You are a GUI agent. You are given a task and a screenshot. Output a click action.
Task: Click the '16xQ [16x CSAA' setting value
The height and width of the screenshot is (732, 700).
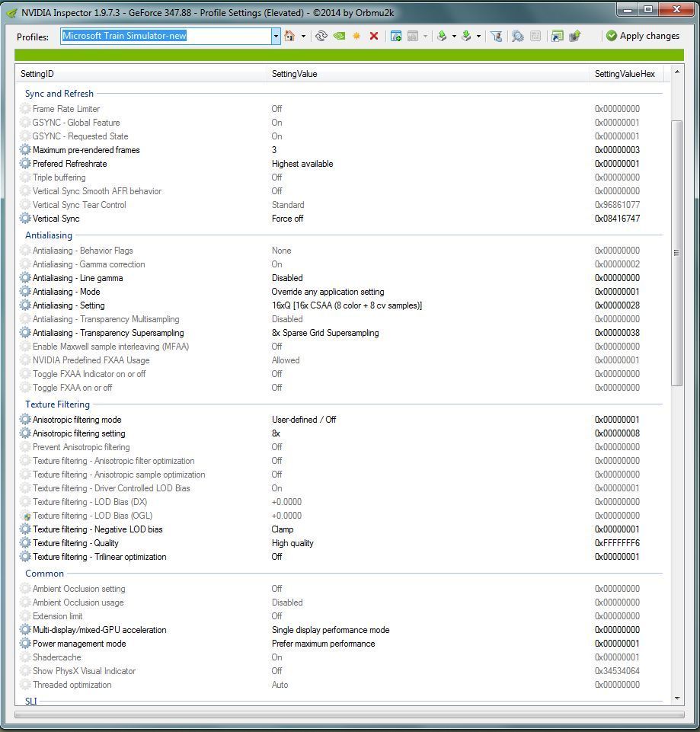click(x=347, y=305)
